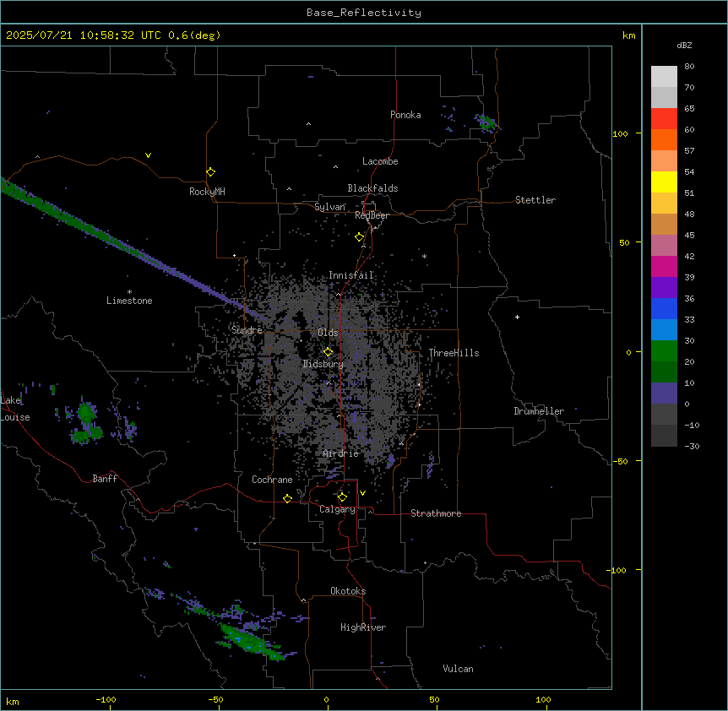Select the Cochrane label
The image size is (728, 711).
[x=272, y=480]
